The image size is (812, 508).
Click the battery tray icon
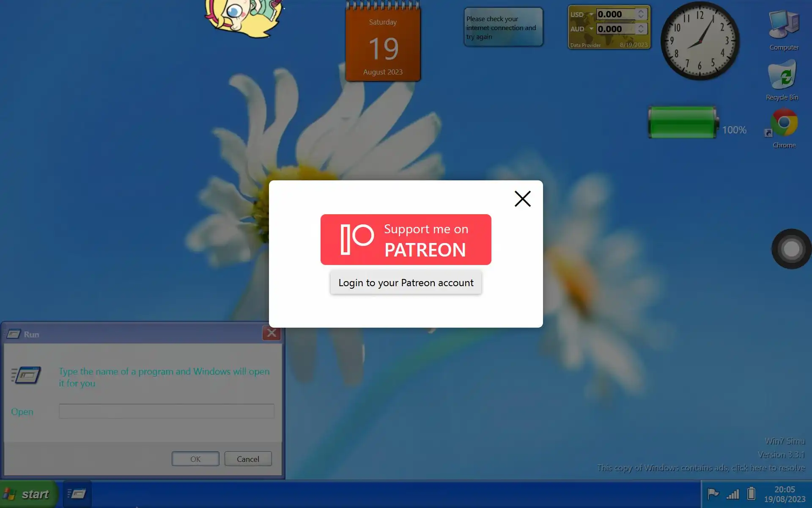[751, 494]
